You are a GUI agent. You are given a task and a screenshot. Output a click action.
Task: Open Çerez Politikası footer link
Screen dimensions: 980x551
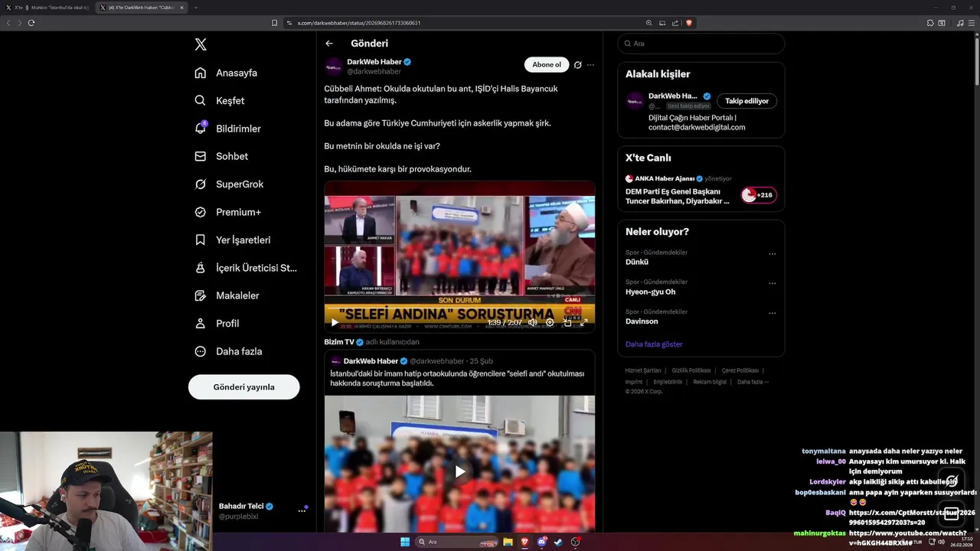[x=740, y=370]
